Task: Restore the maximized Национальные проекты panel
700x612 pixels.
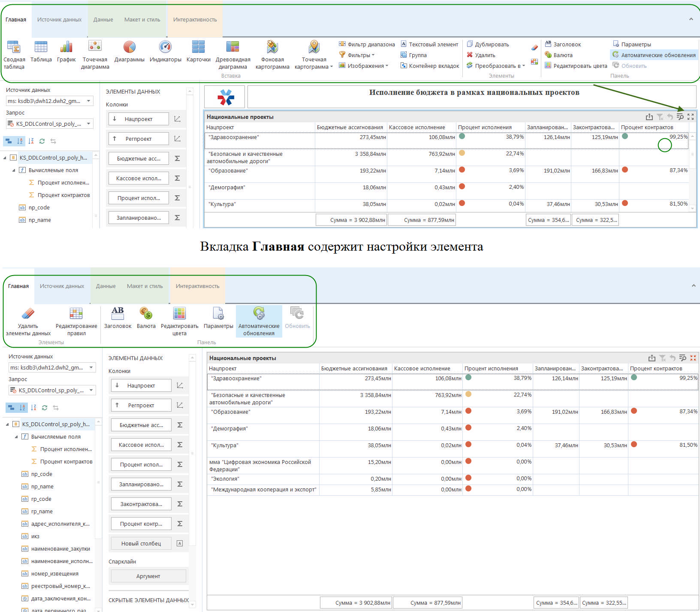Action: click(693, 358)
